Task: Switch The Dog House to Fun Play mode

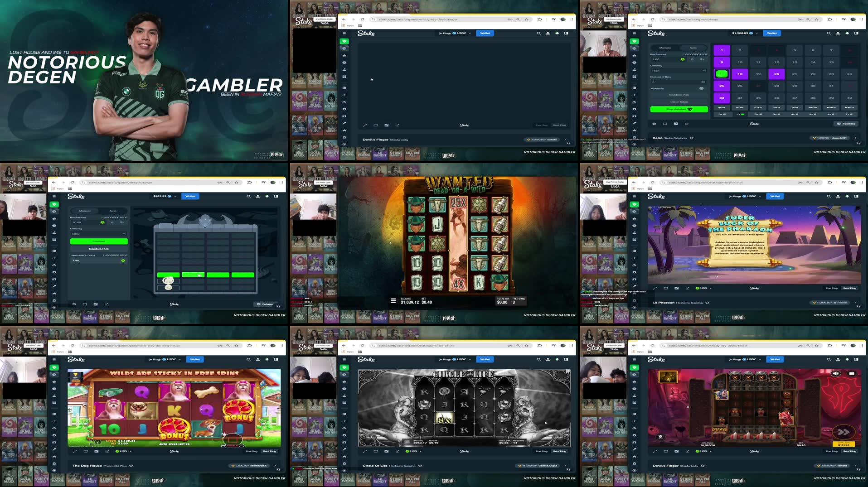Action: click(x=251, y=451)
